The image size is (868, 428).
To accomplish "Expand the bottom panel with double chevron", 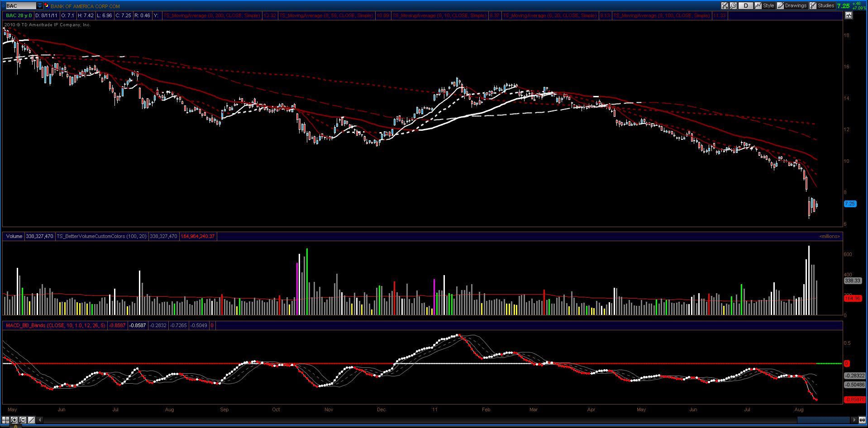I will (x=16, y=426).
